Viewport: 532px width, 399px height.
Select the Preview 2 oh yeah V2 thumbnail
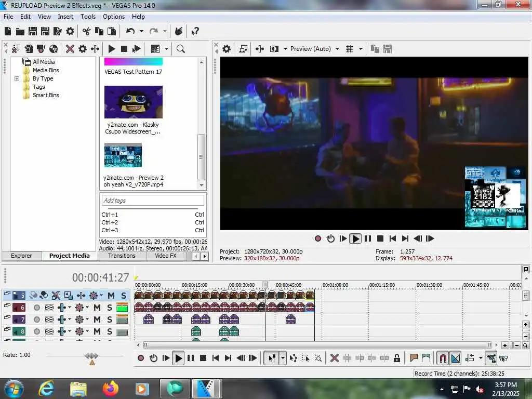click(123, 155)
